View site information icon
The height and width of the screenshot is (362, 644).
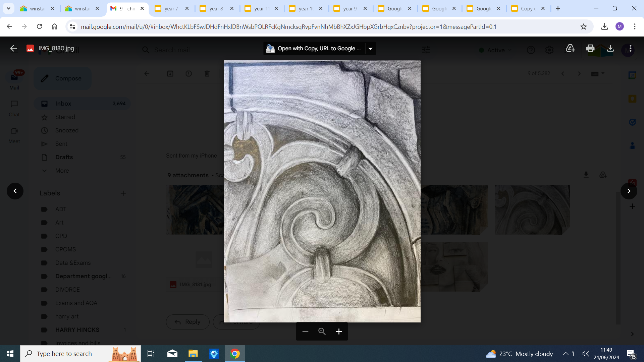(x=72, y=26)
